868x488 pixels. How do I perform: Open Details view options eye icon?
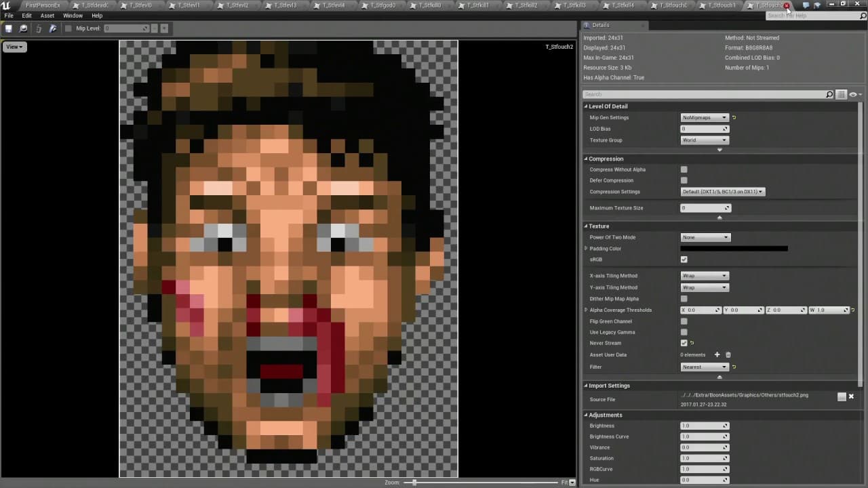[x=853, y=95]
